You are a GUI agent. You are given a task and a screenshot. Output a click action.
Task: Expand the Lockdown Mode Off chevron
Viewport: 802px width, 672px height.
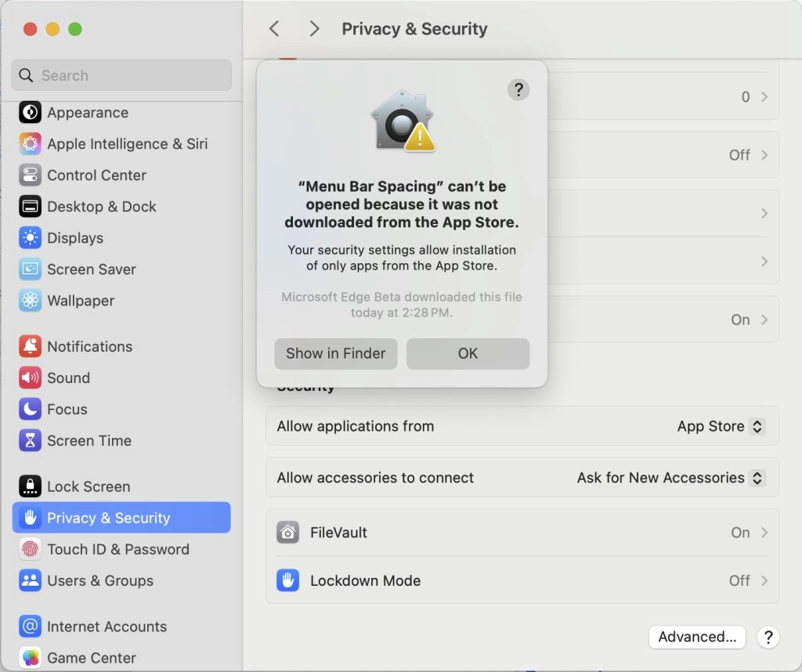click(x=764, y=580)
